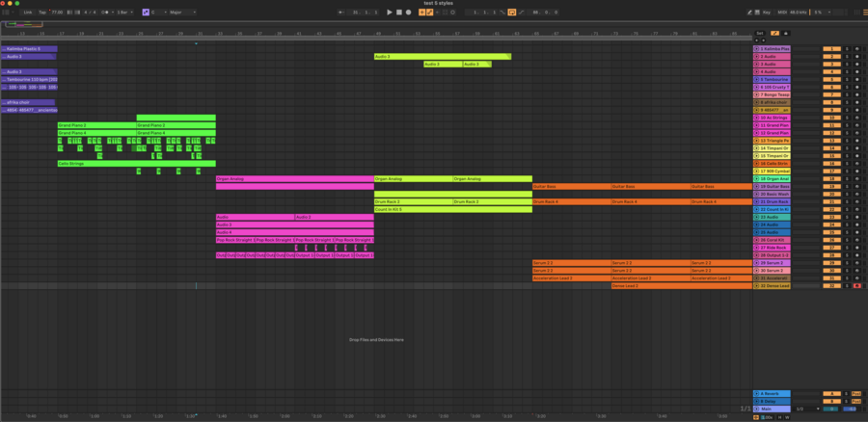Toggle the MIDI map mode switch
This screenshot has width=868, height=422.
(782, 13)
